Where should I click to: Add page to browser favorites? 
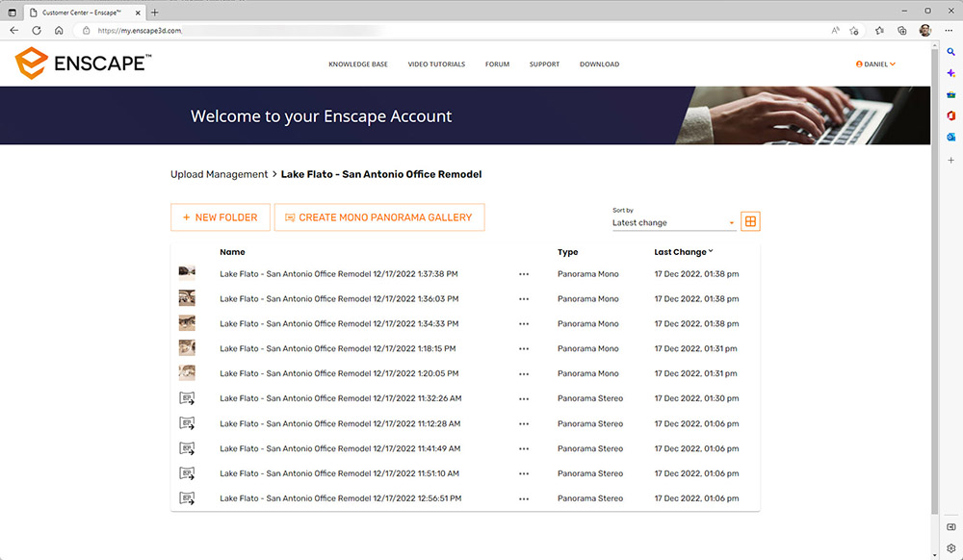(853, 31)
